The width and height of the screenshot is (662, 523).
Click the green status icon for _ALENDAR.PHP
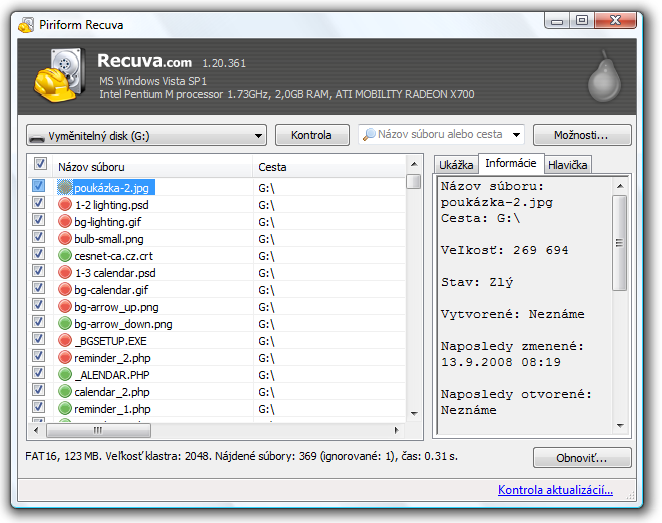click(x=65, y=374)
